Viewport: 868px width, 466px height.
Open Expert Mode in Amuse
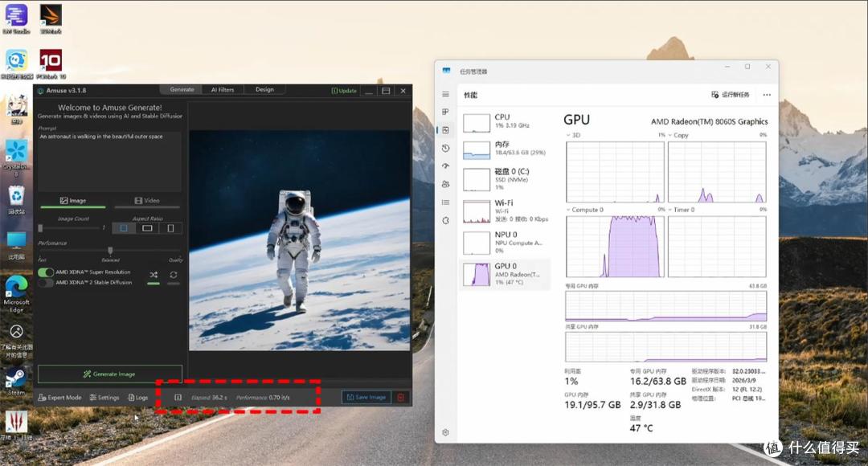59,398
